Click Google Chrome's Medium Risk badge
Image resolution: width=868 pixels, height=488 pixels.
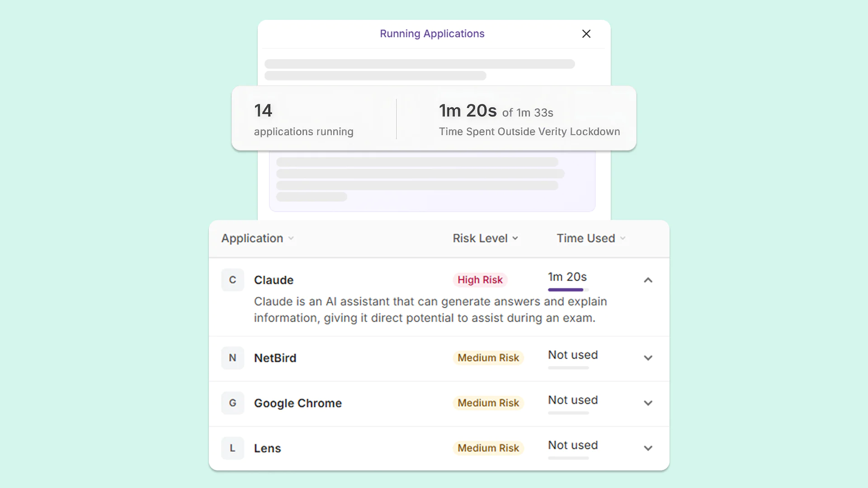pos(488,403)
